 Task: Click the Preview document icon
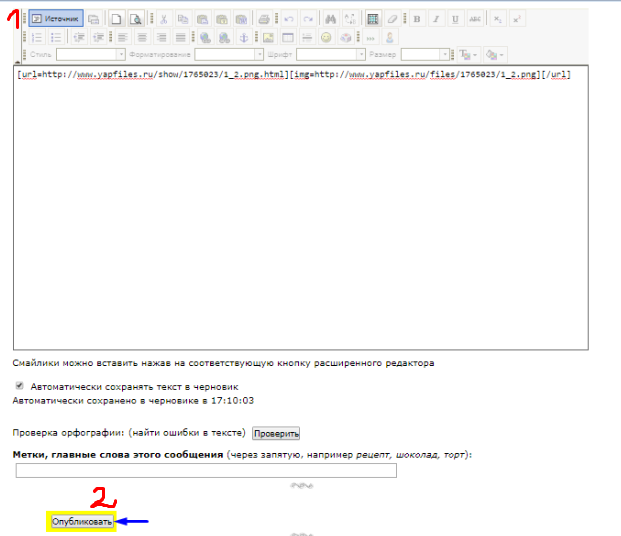pos(135,19)
